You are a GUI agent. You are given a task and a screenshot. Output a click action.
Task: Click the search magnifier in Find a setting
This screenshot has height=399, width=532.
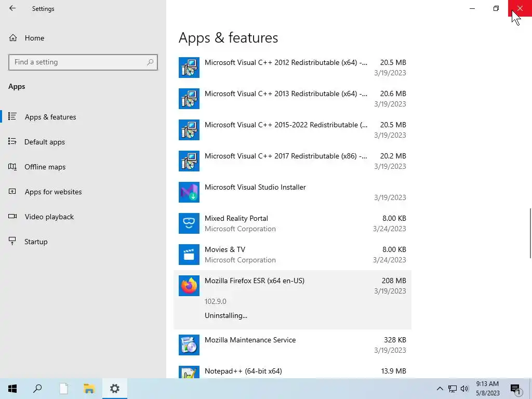(150, 62)
